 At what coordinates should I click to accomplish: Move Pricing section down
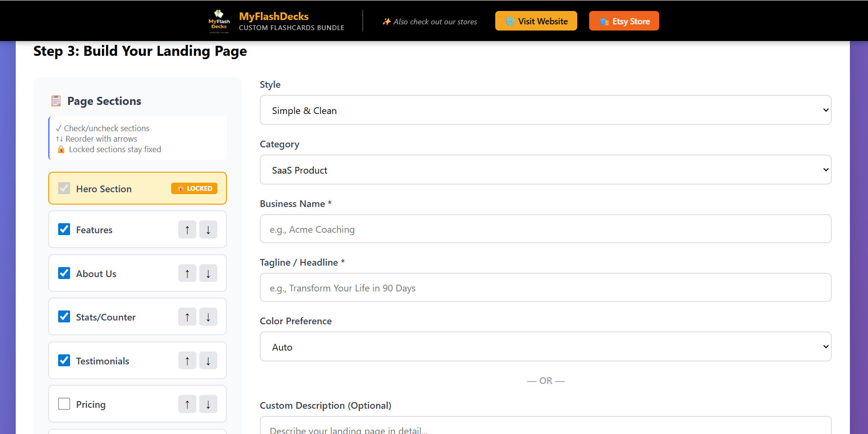pos(208,404)
